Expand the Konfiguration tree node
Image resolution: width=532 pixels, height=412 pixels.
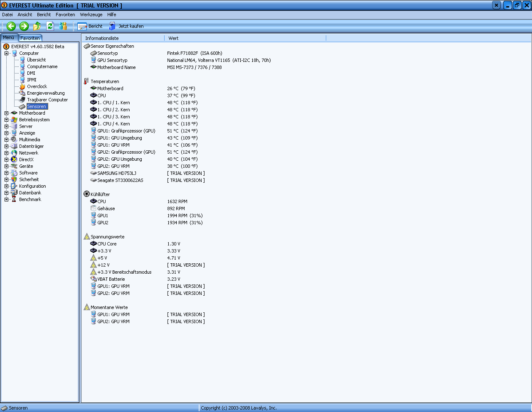pyautogui.click(x=7, y=186)
